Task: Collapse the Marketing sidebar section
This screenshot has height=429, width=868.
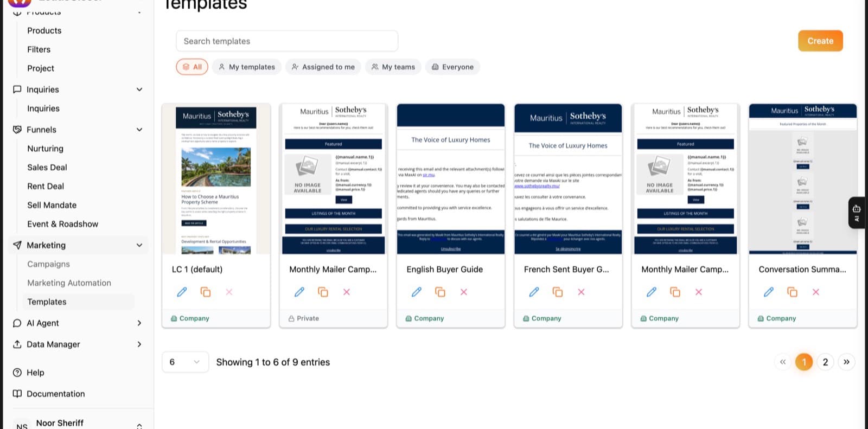Action: coord(139,245)
